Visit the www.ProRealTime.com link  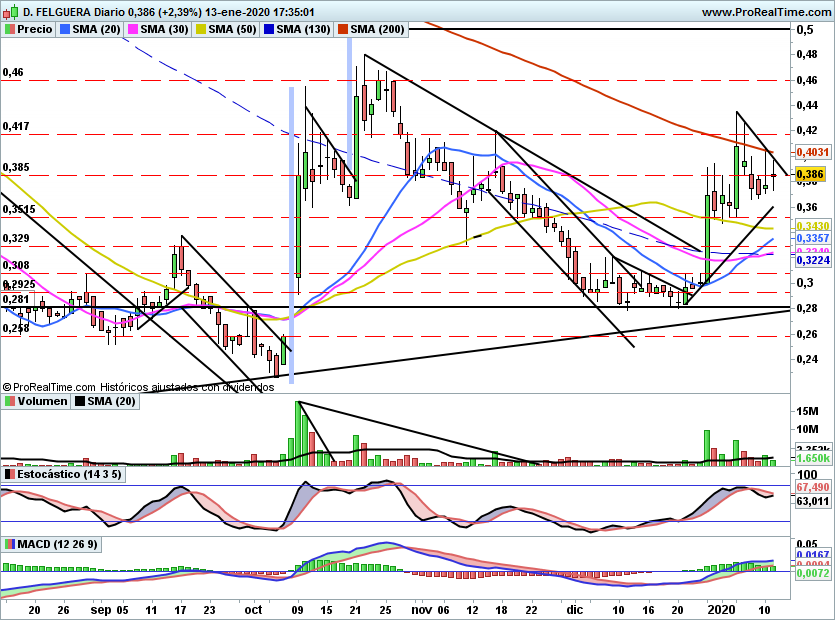767,12
